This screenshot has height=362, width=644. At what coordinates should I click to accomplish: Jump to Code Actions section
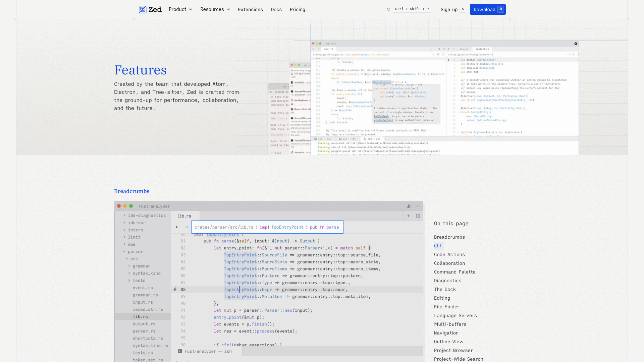tap(449, 254)
